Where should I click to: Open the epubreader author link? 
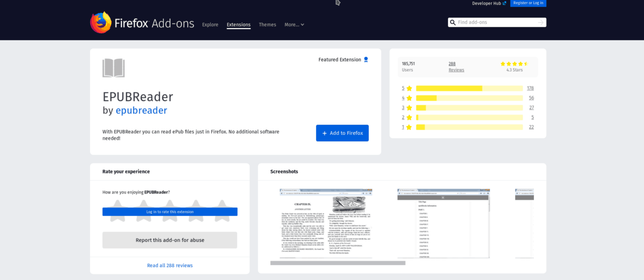pyautogui.click(x=141, y=110)
